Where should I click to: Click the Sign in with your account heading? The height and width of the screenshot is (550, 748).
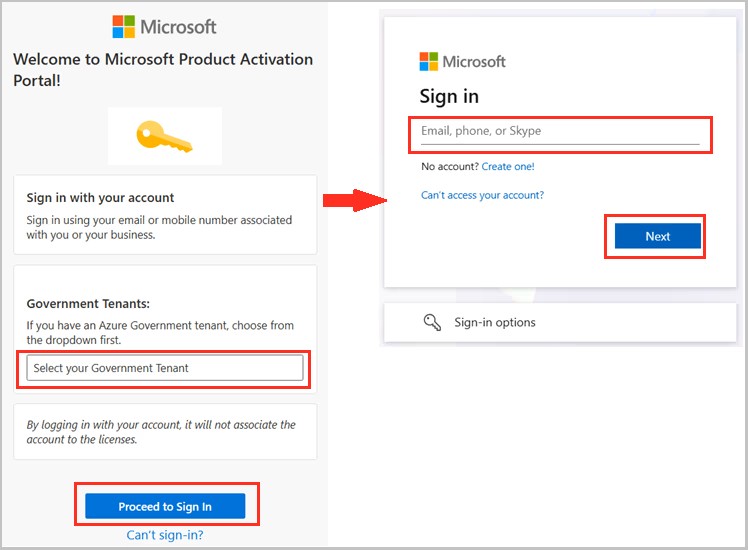click(100, 198)
